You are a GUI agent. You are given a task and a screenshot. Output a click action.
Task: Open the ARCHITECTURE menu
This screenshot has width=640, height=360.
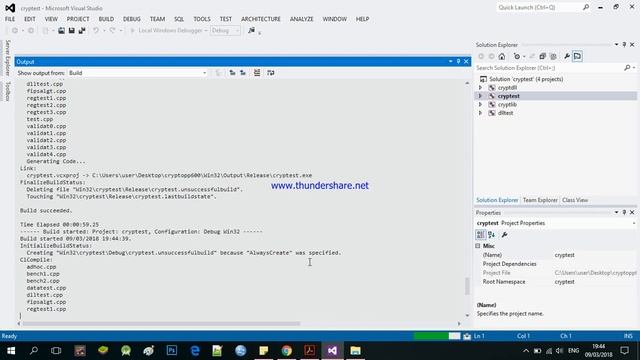pyautogui.click(x=261, y=19)
